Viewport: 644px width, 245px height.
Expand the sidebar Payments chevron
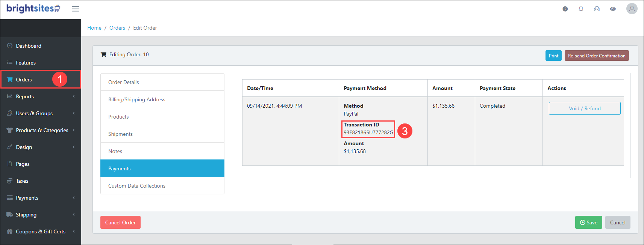74,198
